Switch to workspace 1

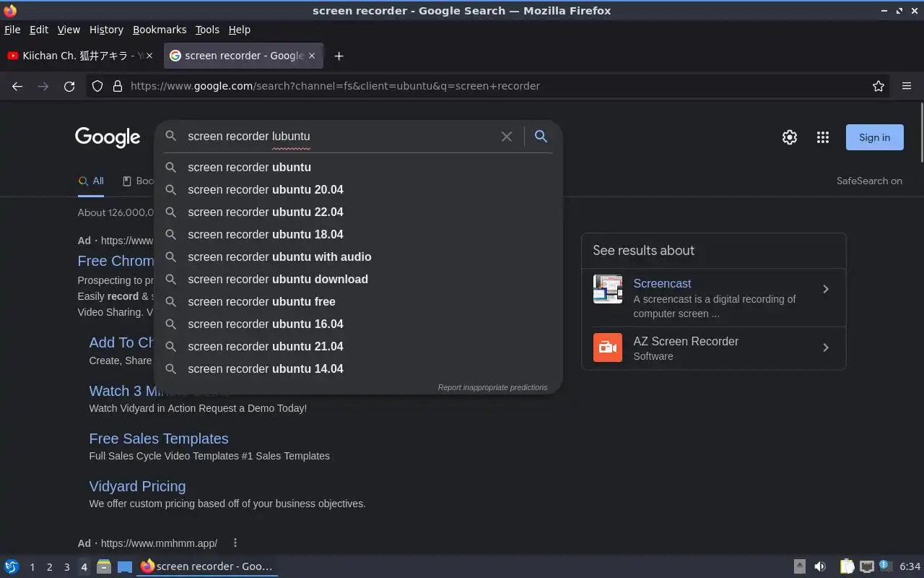32,567
